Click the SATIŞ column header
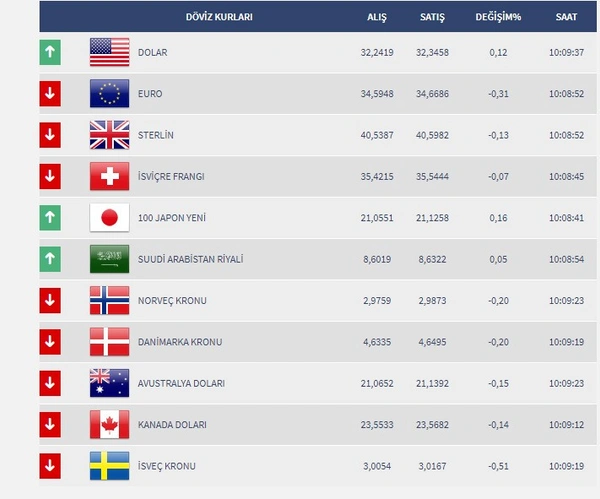 point(432,17)
